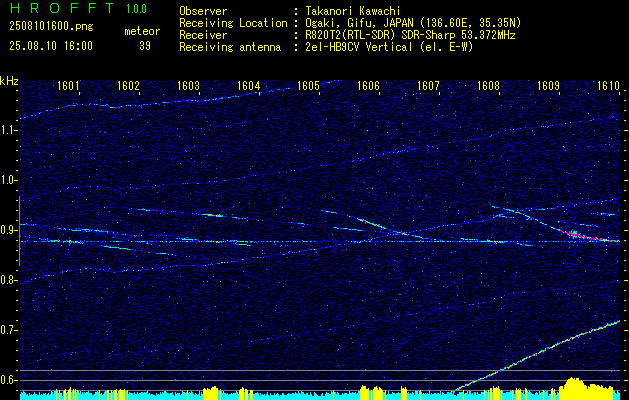Click time marker 1607
629x400 pixels.
click(x=428, y=85)
